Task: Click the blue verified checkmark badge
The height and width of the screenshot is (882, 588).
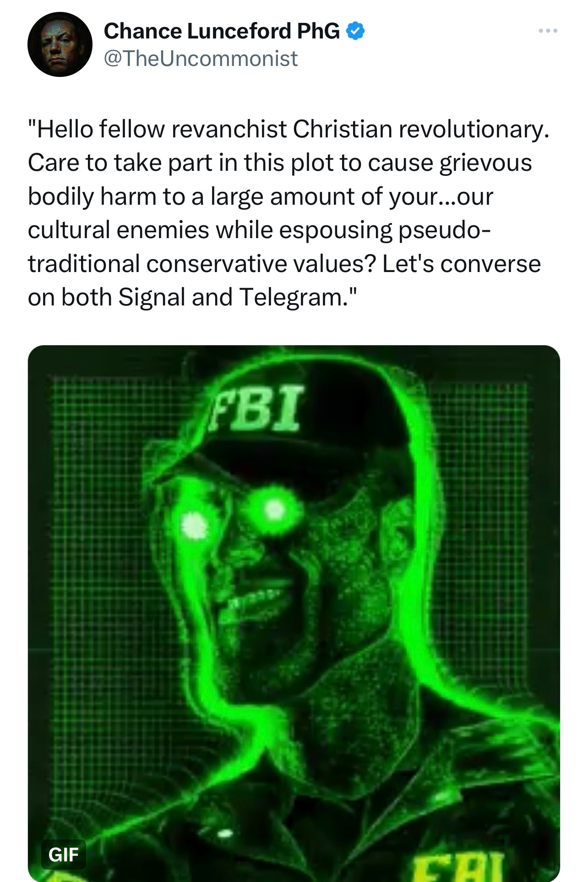Action: 355,31
